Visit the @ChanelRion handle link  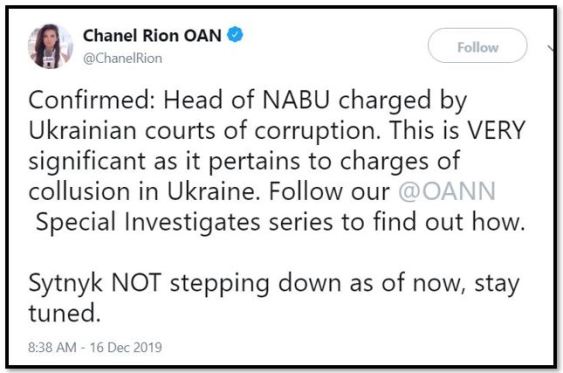point(122,58)
